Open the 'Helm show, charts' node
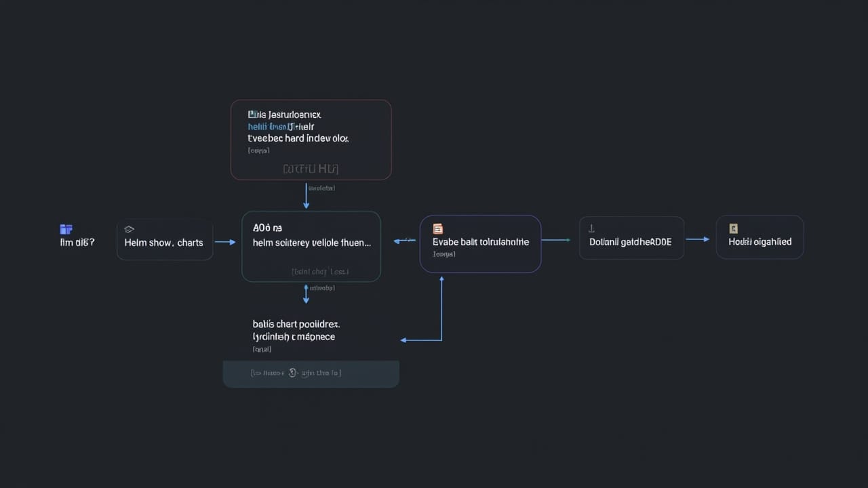The image size is (868, 488). [164, 243]
